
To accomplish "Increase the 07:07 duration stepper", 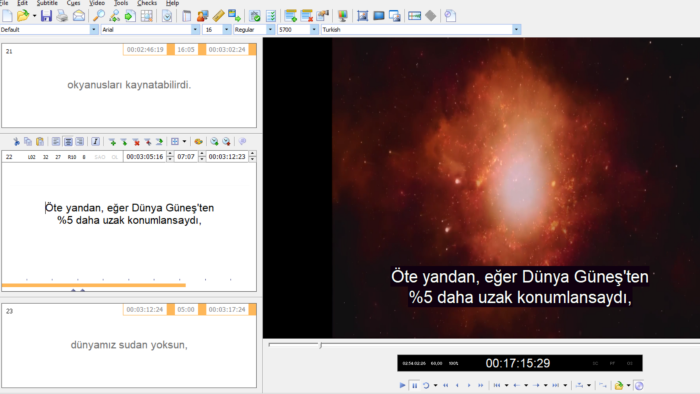I will [202, 154].
